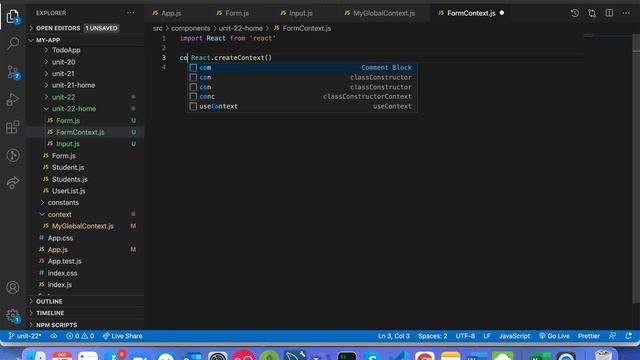Open the Search view in activity bar

click(x=13, y=43)
